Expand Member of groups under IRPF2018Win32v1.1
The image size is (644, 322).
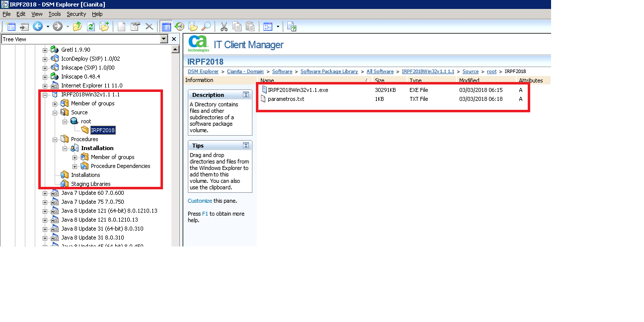tap(55, 103)
